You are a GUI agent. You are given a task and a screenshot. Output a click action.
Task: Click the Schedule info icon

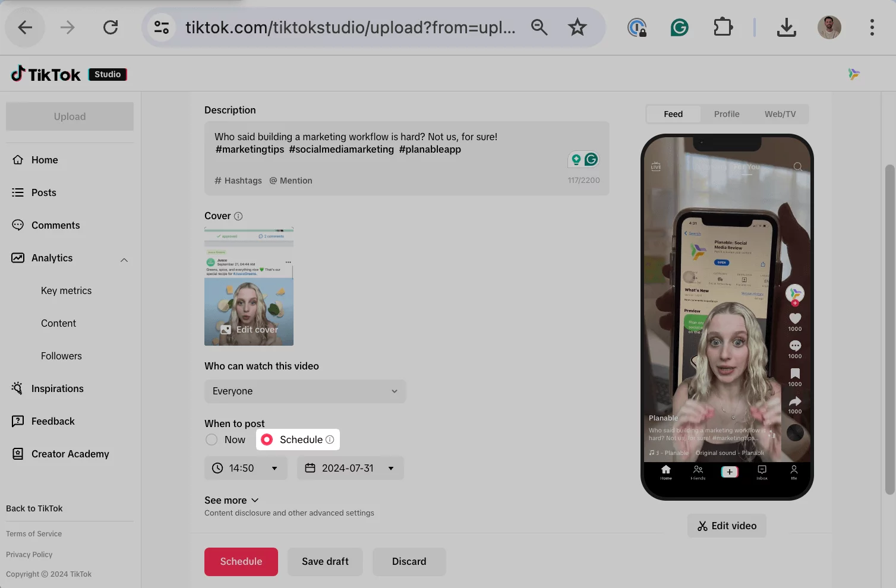point(330,440)
